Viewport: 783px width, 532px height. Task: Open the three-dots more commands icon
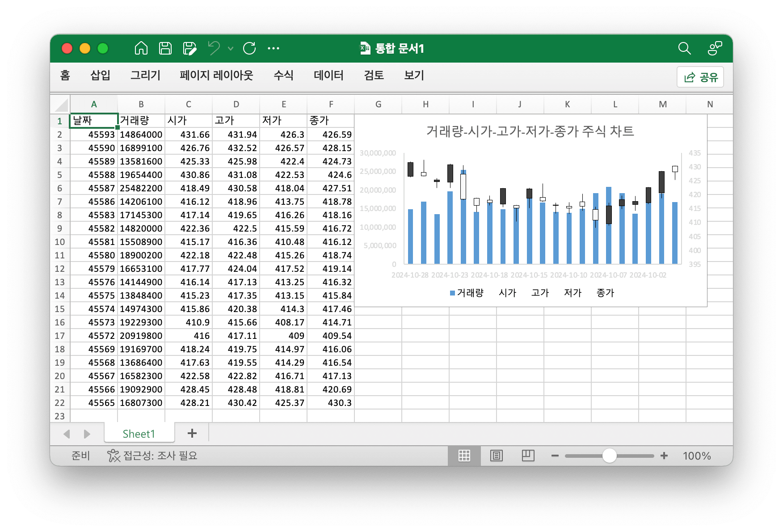[274, 48]
